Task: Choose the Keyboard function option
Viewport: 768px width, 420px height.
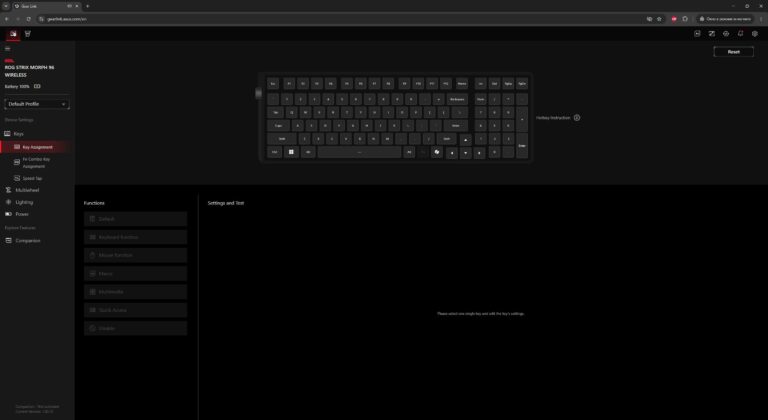Action: [135, 237]
